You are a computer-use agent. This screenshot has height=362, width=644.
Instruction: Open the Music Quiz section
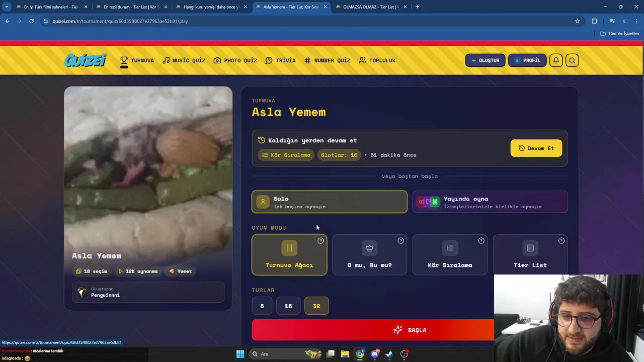(184, 60)
